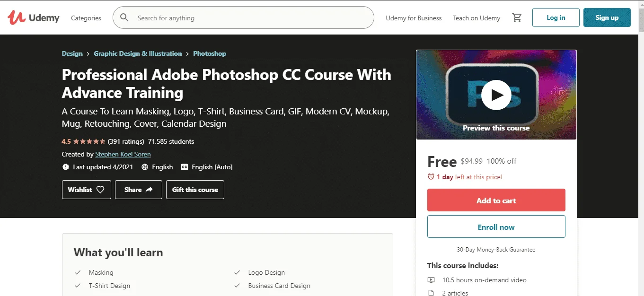Click the star rating icons

tap(89, 141)
